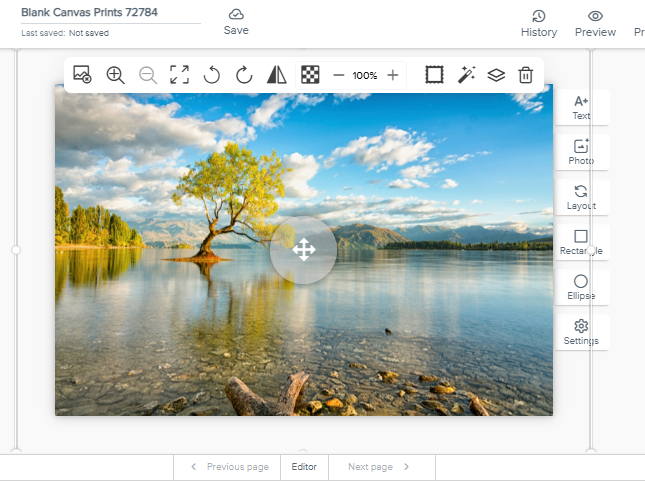Rotate image counterclockwise
Viewport: 645px width, 481px height.
[212, 75]
